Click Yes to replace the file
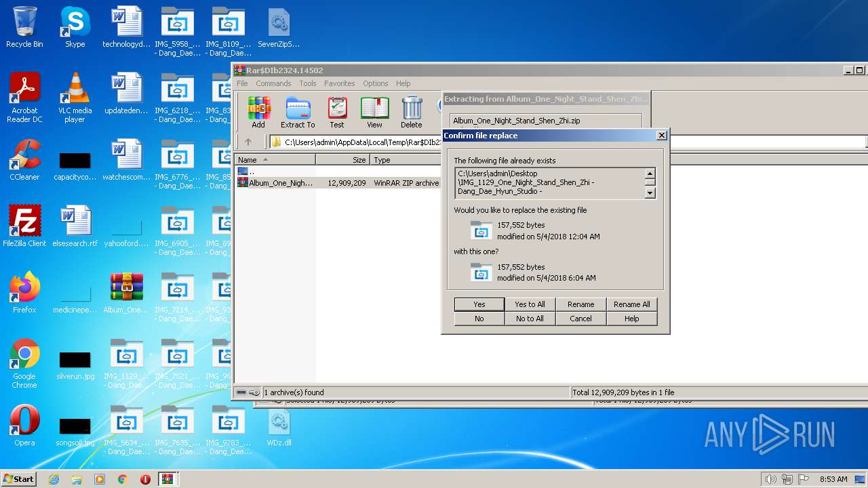The height and width of the screenshot is (488, 868). (x=479, y=304)
